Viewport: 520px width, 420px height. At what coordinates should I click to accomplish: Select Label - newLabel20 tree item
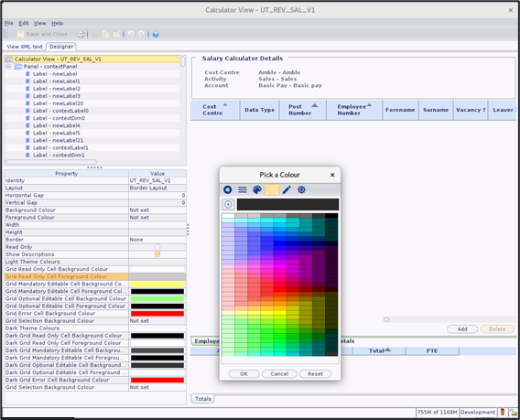[x=58, y=103]
